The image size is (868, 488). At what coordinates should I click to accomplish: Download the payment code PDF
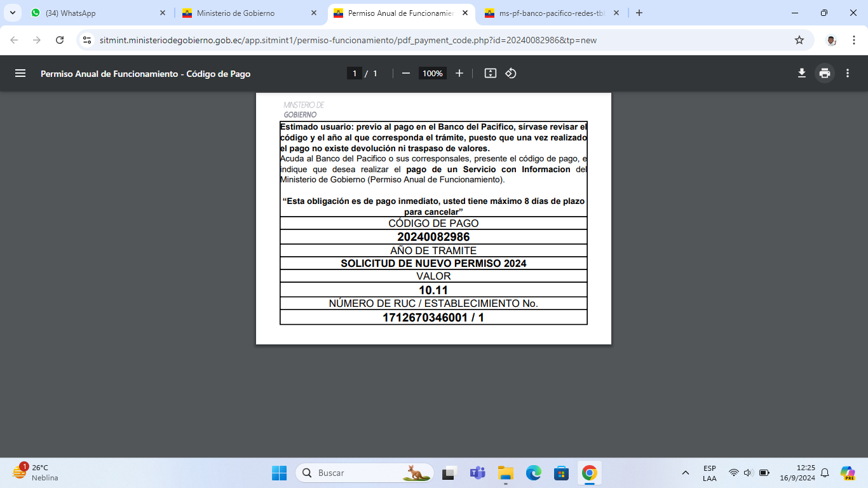click(802, 73)
